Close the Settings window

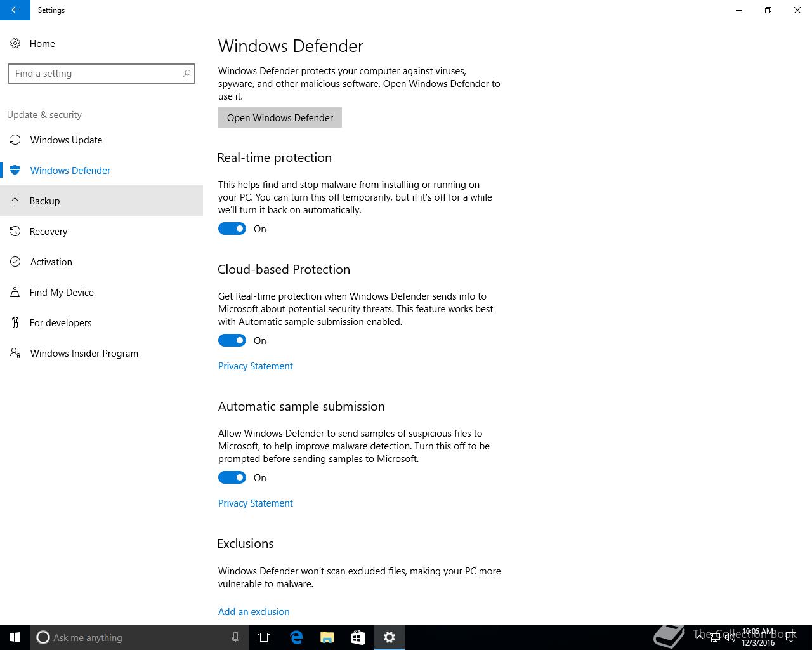797,10
